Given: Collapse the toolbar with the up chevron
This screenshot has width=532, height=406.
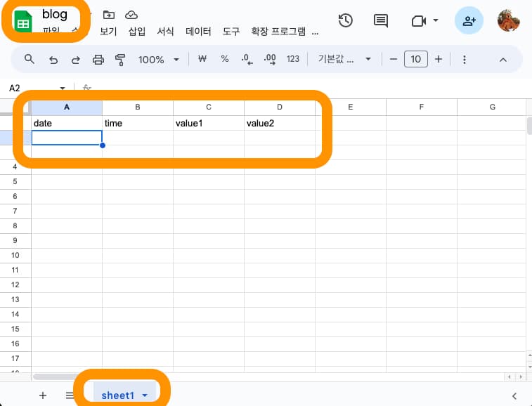Looking at the screenshot, I should tap(503, 60).
